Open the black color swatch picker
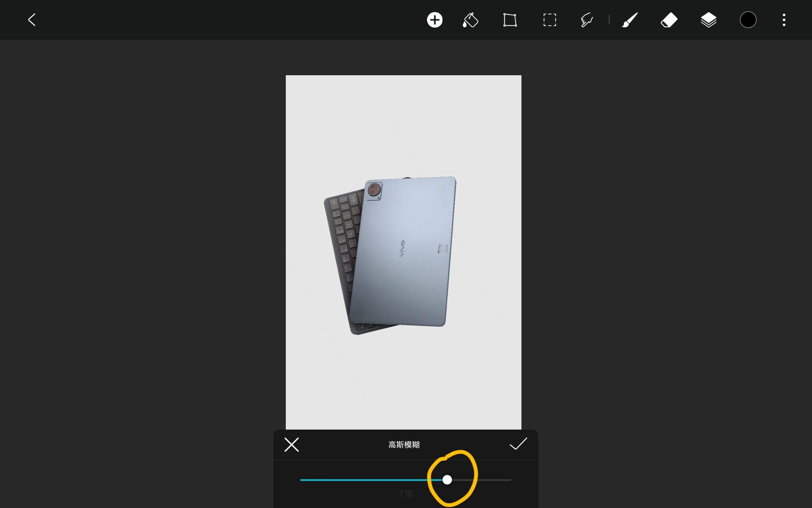 [748, 20]
